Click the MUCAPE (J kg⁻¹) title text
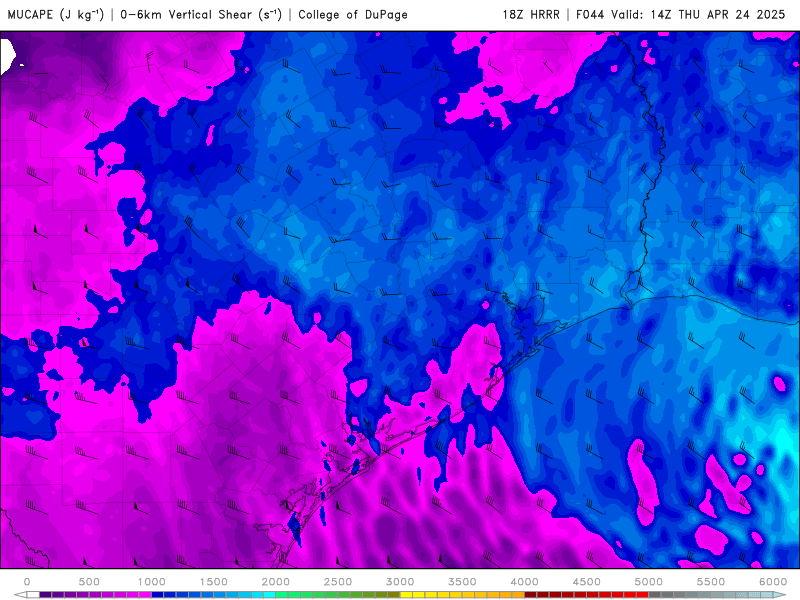The height and width of the screenshot is (600, 800). 56,14
